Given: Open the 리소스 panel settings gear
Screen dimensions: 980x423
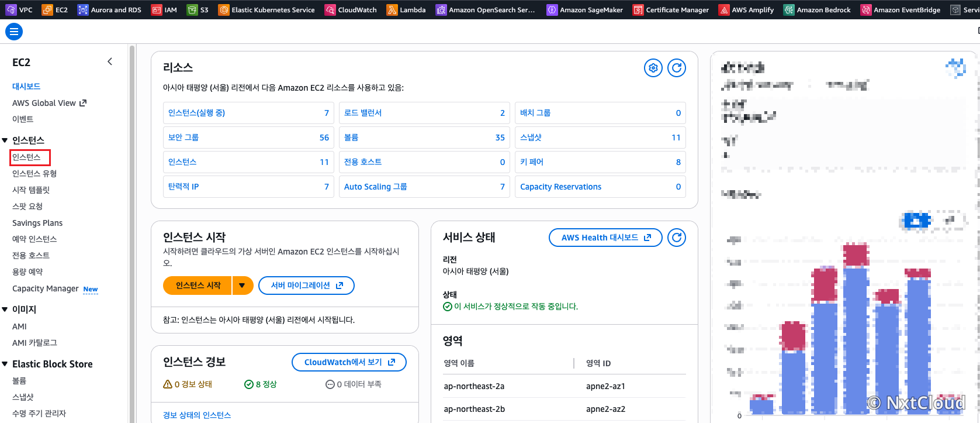Looking at the screenshot, I should coord(653,68).
